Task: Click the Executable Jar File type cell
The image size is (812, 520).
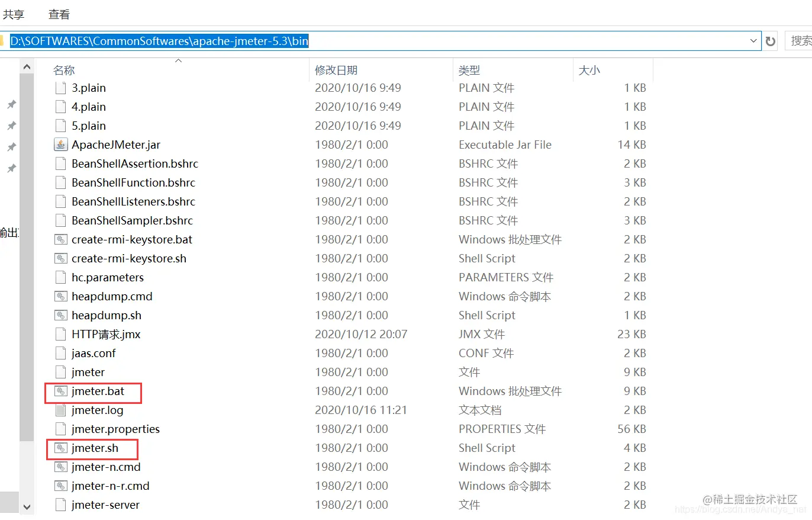Action: [x=505, y=145]
